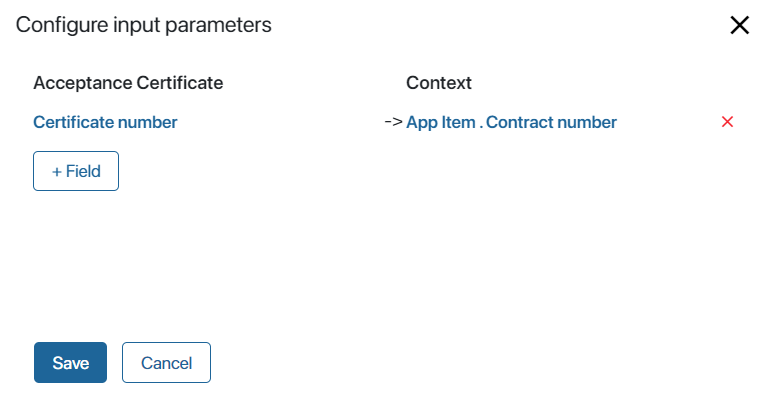This screenshot has height=398, width=765.
Task: Click the Certificate number link
Action: [x=105, y=122]
